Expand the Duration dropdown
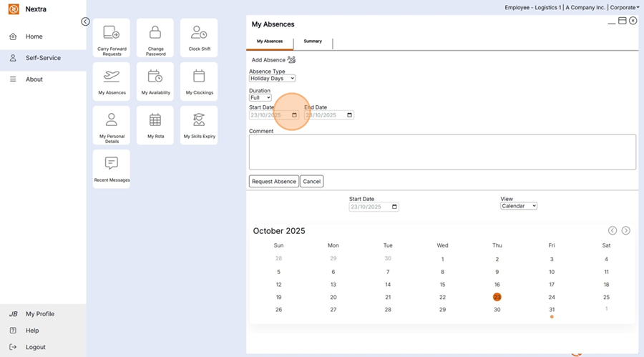 pyautogui.click(x=260, y=98)
